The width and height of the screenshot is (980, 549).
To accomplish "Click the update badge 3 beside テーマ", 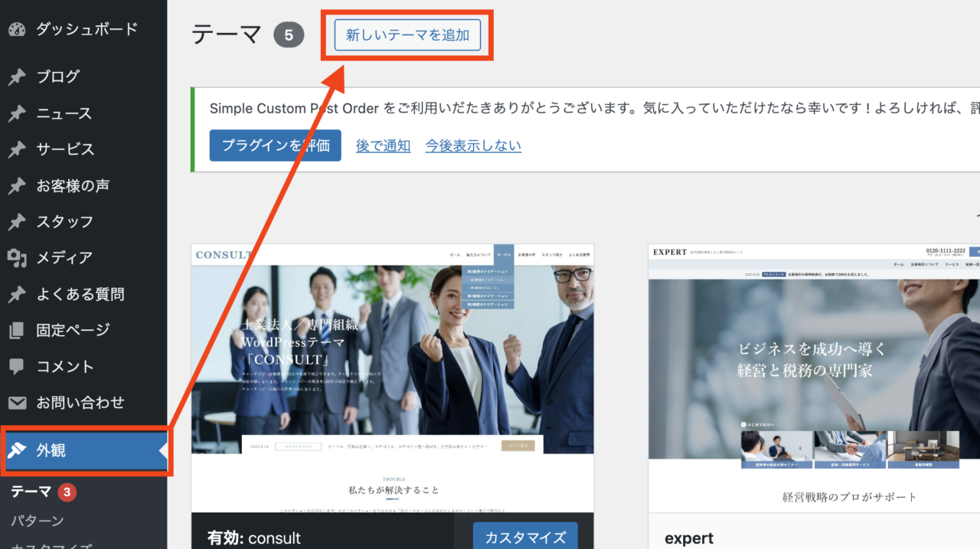I will (67, 492).
